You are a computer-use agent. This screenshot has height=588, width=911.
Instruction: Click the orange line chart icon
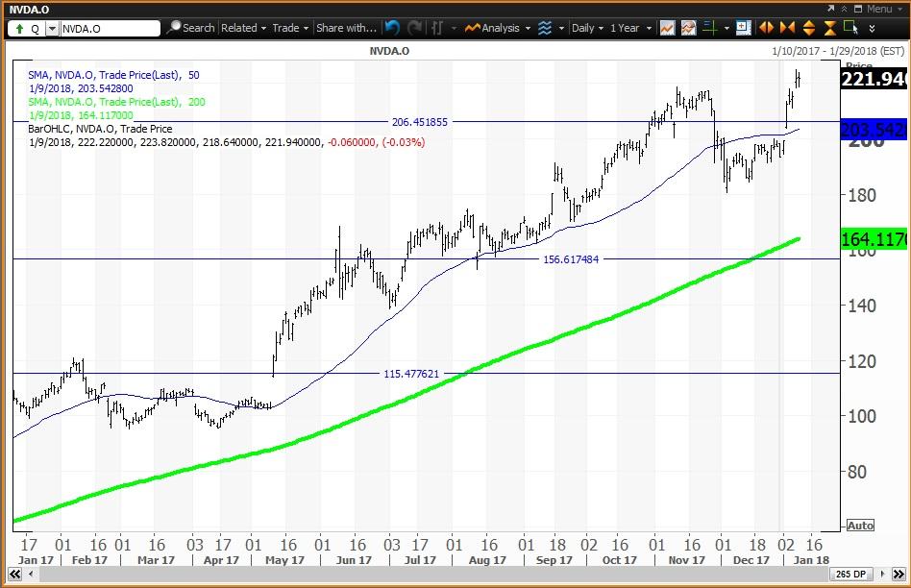[667, 27]
